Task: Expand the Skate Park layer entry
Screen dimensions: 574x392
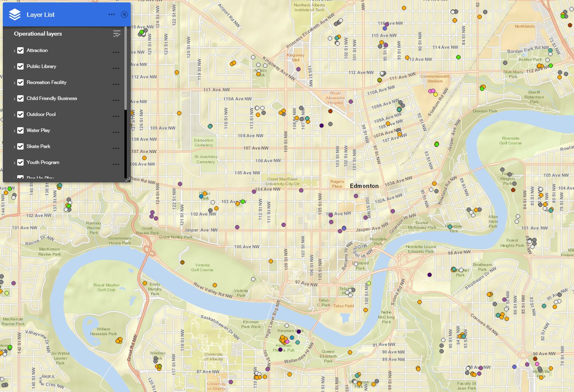Action: pyautogui.click(x=15, y=147)
